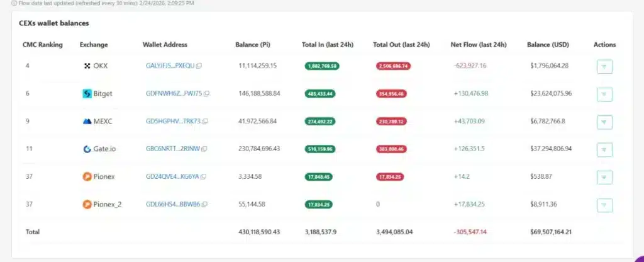Click the Bitget exchange logo
Image resolution: width=644 pixels, height=262 pixels.
(x=87, y=94)
